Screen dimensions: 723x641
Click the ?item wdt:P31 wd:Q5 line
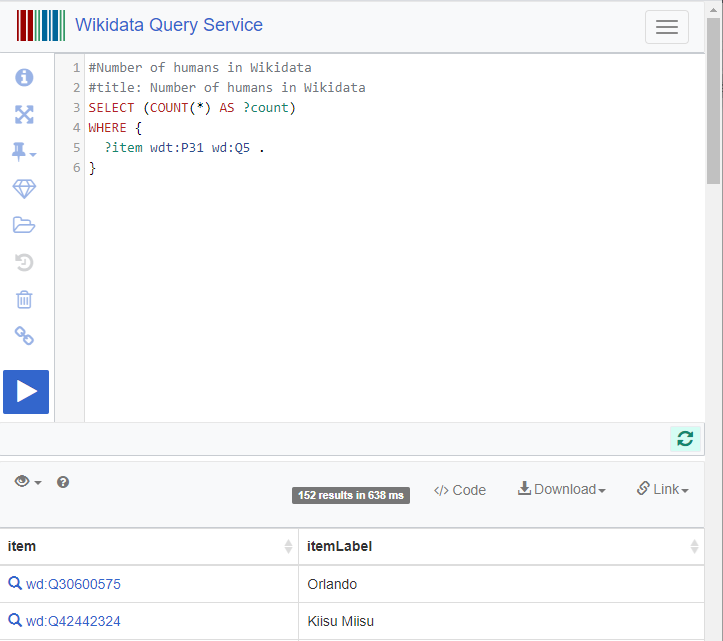[x=184, y=148]
